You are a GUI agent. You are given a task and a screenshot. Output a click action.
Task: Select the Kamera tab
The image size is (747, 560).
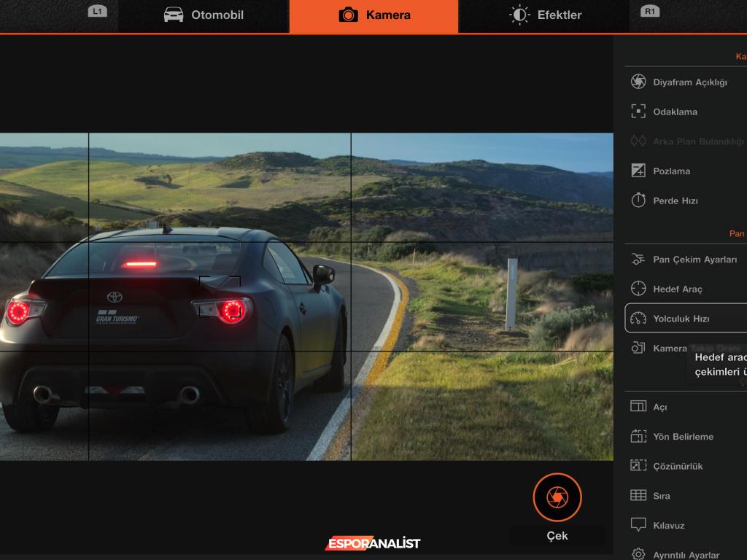click(x=374, y=15)
